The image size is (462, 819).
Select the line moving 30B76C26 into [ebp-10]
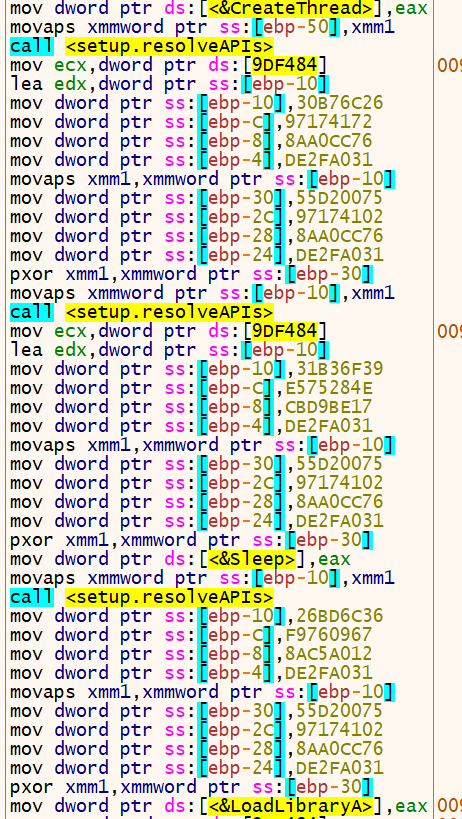(197, 103)
